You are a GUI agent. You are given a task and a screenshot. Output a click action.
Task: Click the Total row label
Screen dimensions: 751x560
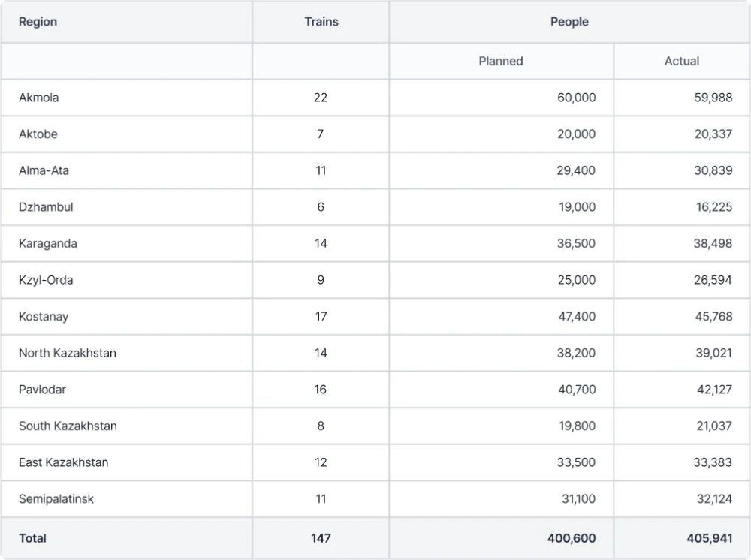pos(32,538)
